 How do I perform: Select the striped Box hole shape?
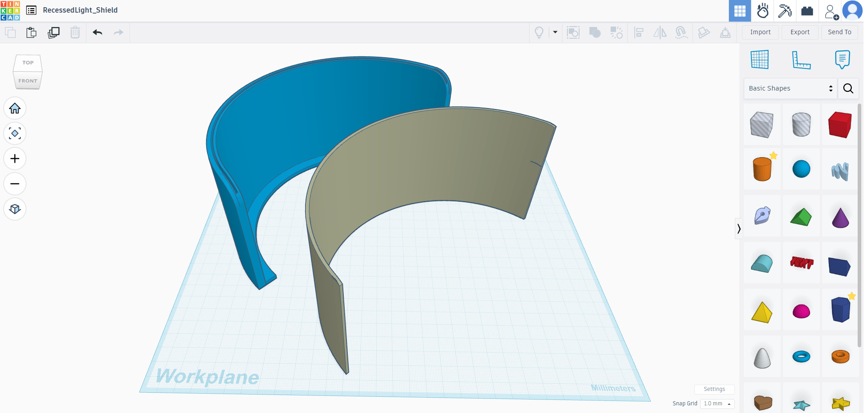(762, 124)
